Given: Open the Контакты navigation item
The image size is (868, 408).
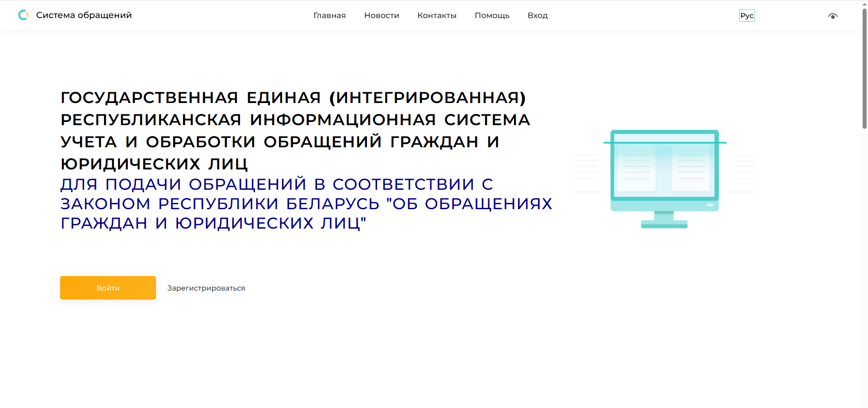Looking at the screenshot, I should click(437, 16).
